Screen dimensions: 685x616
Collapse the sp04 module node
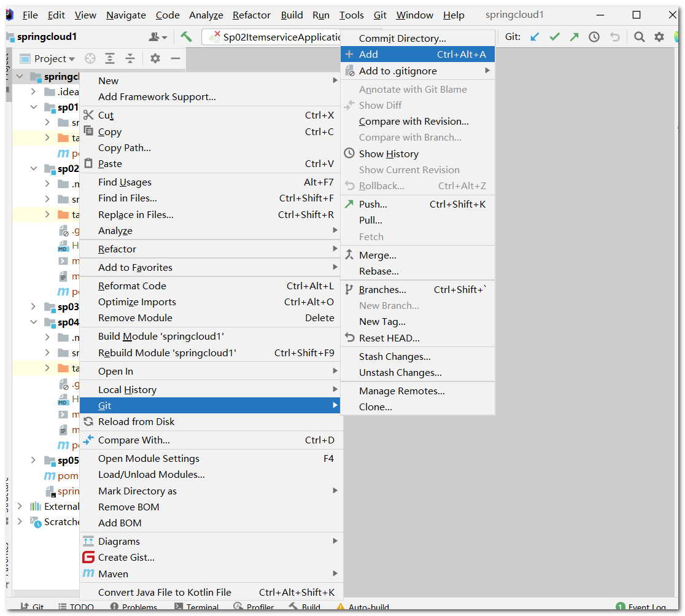pyautogui.click(x=34, y=322)
